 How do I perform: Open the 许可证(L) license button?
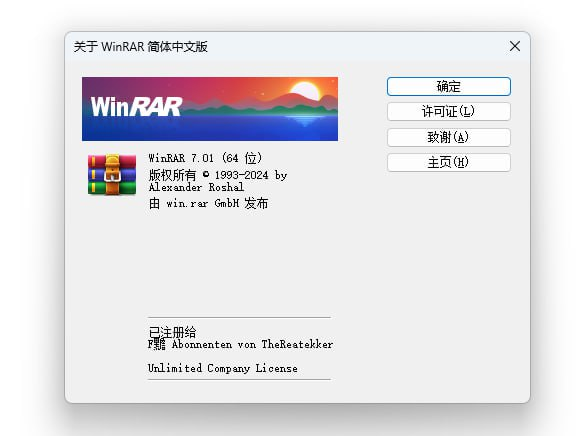[448, 111]
